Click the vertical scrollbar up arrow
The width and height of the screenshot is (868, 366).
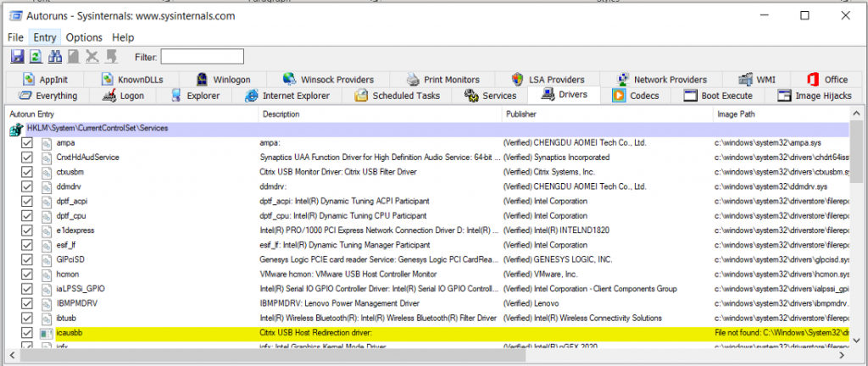pyautogui.click(x=856, y=114)
